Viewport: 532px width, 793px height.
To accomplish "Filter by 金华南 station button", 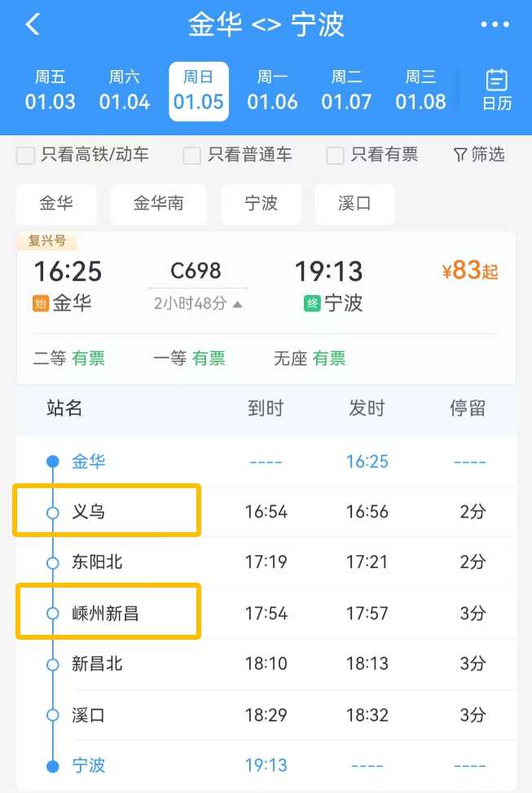I will point(159,204).
